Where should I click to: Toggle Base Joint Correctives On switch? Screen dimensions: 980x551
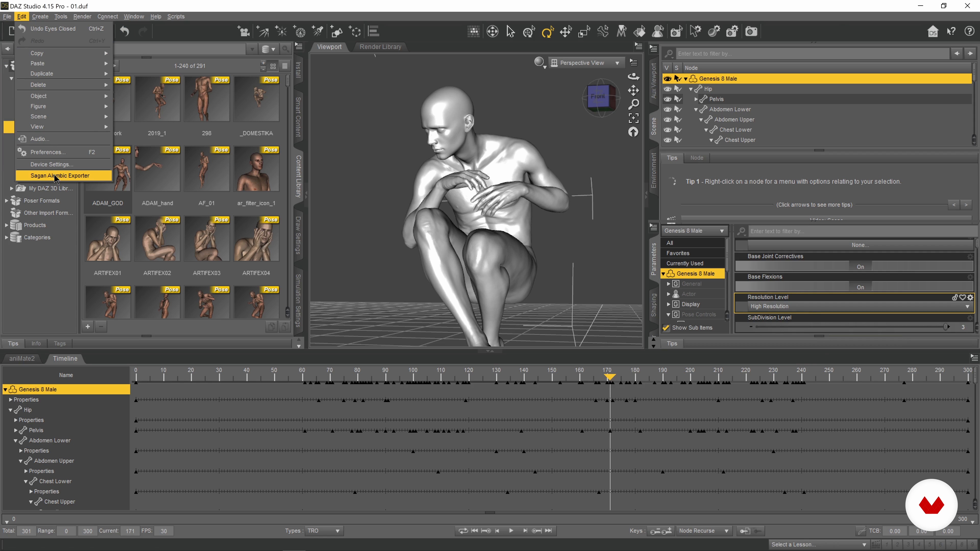(860, 267)
